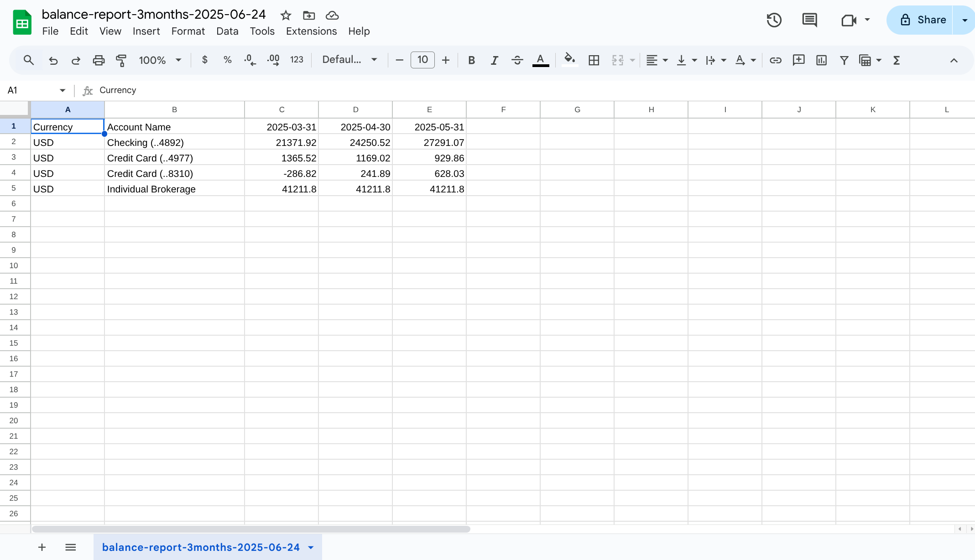Open the borders tool
The image size is (975, 560).
[x=594, y=60]
